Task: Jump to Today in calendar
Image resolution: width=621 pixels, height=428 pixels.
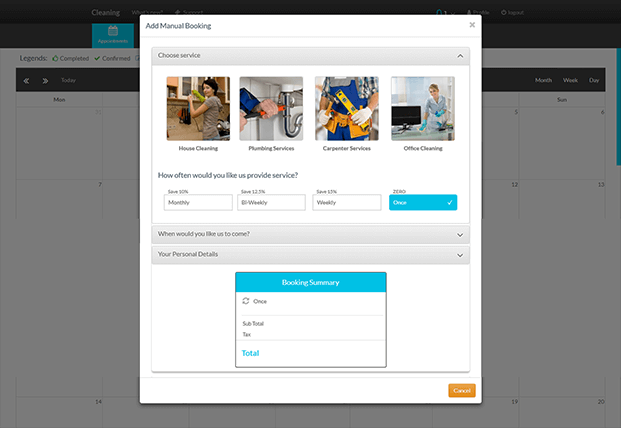Action: [x=68, y=80]
